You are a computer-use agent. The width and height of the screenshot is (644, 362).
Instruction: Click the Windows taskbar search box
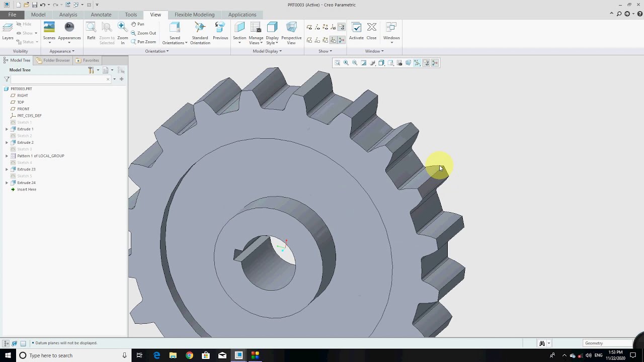click(73, 355)
